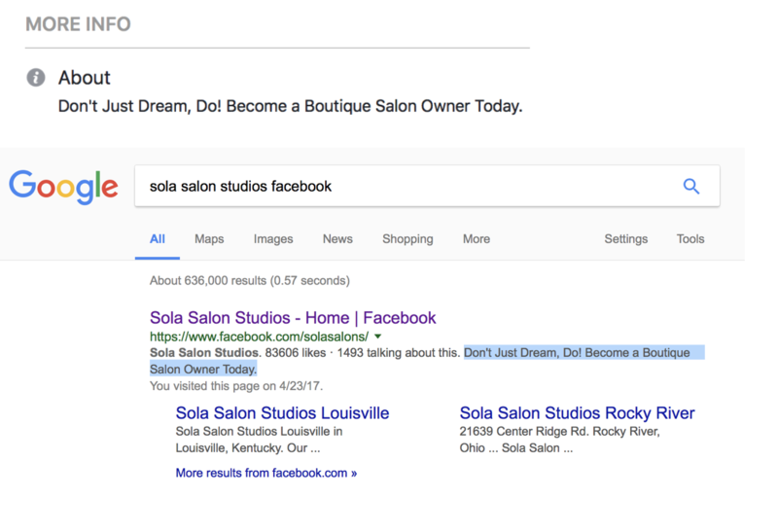The height and width of the screenshot is (532, 778).
Task: Click the blue search magnifier icon
Action: 691,186
